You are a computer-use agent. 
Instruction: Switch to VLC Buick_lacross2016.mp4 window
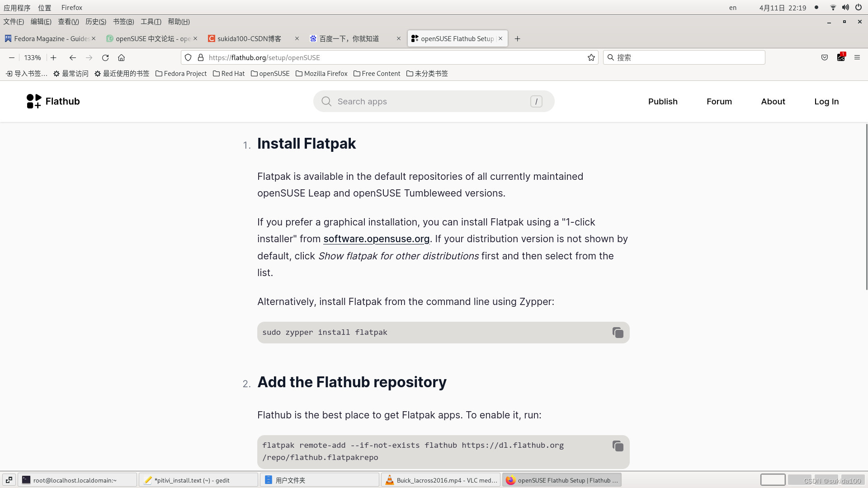(x=441, y=480)
